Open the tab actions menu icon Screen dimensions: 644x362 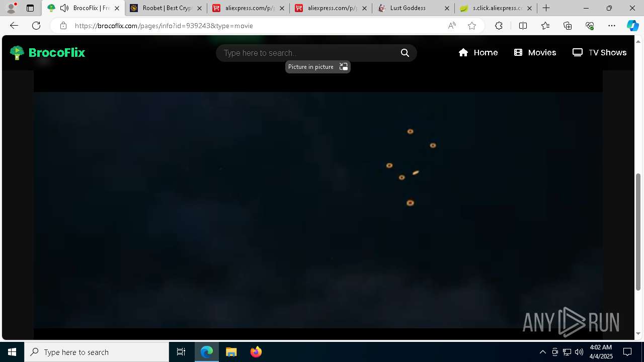(30, 8)
